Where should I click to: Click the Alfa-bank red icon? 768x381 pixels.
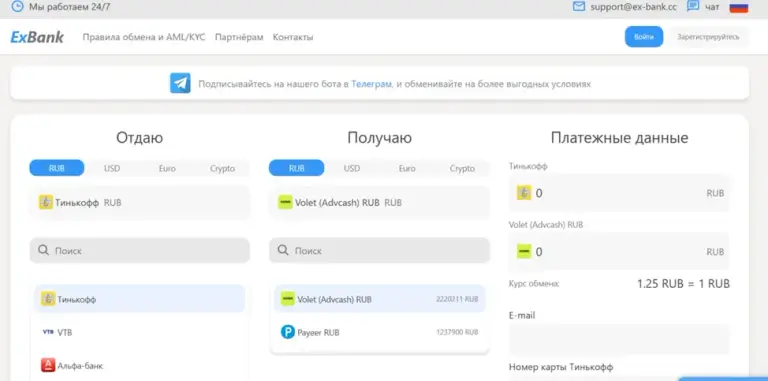(48, 365)
